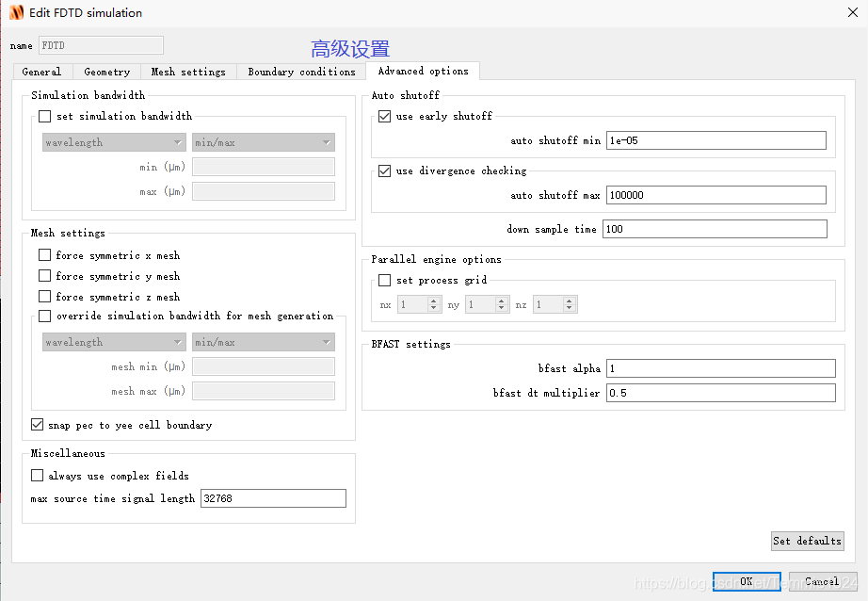
Task: Increase nz process grid value
Action: click(x=569, y=300)
